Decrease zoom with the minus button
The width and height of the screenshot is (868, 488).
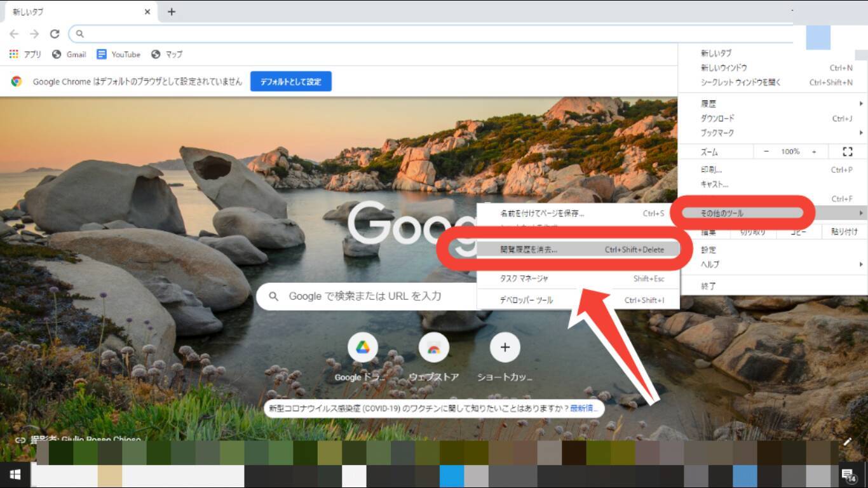pyautogui.click(x=766, y=152)
